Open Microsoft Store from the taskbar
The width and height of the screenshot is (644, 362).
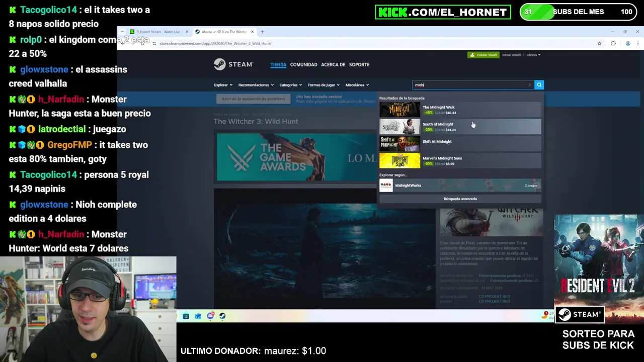186,316
